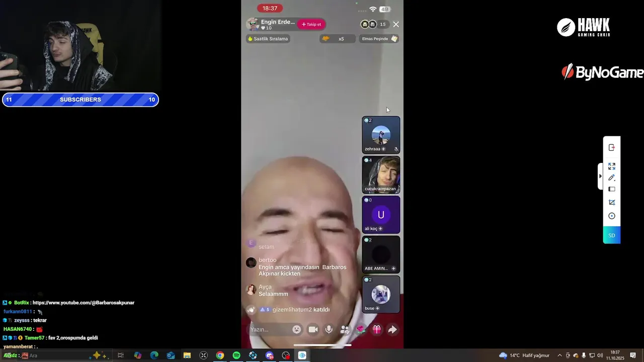
Task: Collapse the mirroring toolbar with side arrow
Action: [600, 176]
